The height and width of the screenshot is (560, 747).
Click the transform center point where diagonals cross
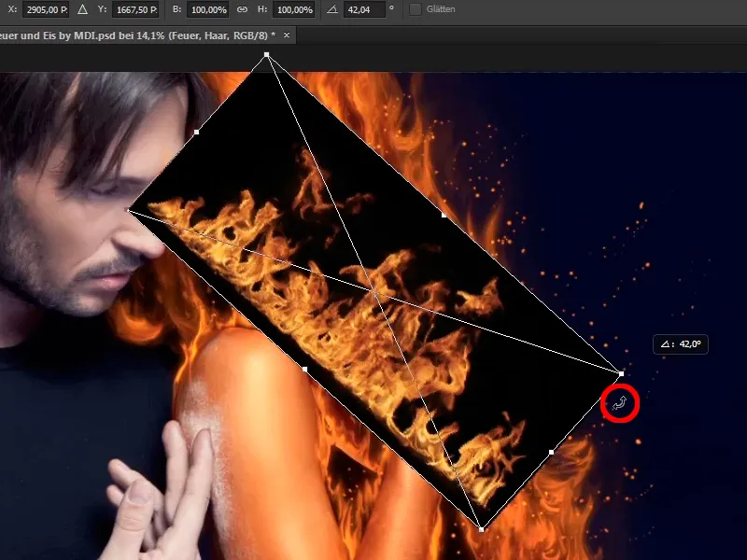374,291
